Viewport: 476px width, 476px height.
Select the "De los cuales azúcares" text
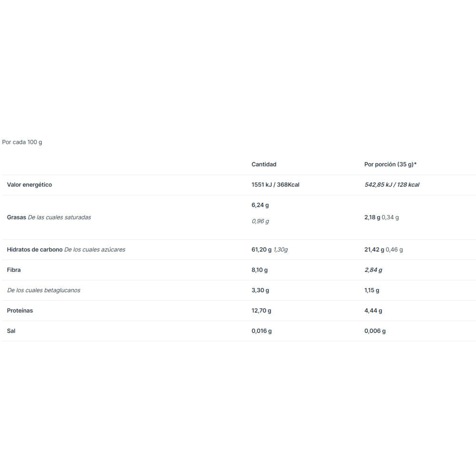(x=95, y=249)
